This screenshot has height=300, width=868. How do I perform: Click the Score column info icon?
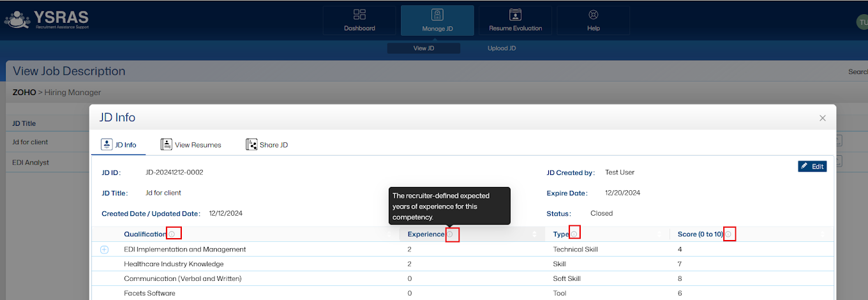pos(728,234)
